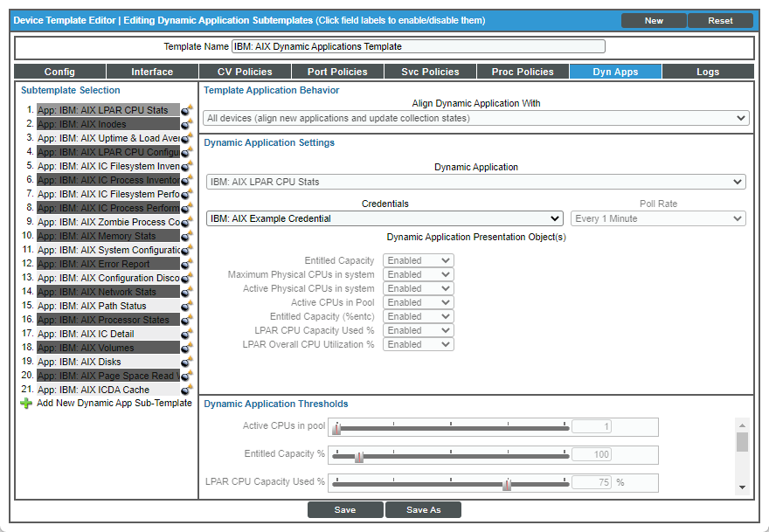Open the Active CPUs in Pool Enabled dropdown
The image size is (769, 532).
point(419,302)
